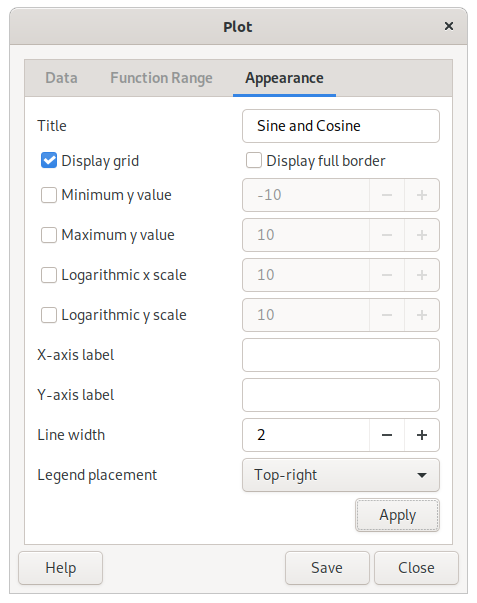Viewport: 477px width, 603px height.
Task: Click the X-axis label input field
Action: (x=341, y=355)
